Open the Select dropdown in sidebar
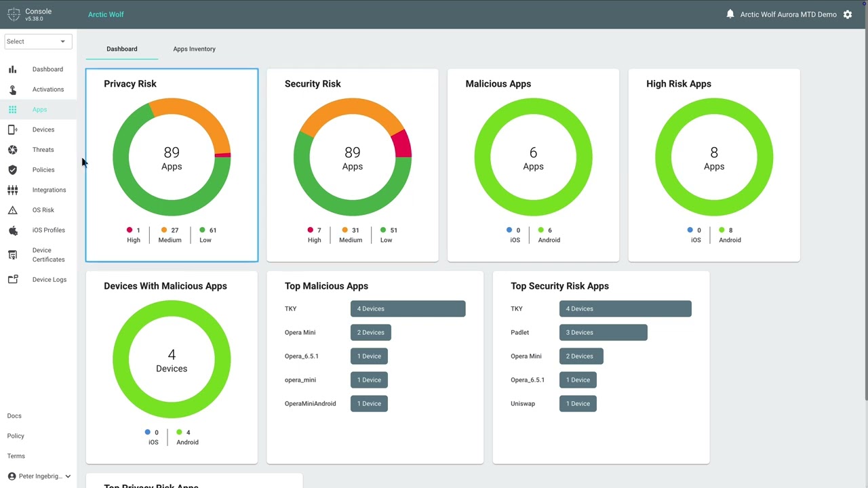The height and width of the screenshot is (488, 868). point(38,41)
